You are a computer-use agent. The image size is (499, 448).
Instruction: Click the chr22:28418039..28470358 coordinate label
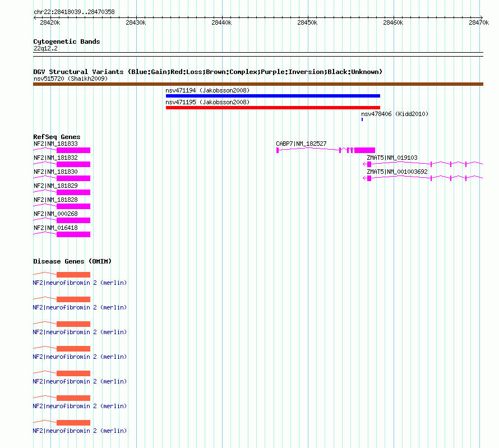pos(74,12)
